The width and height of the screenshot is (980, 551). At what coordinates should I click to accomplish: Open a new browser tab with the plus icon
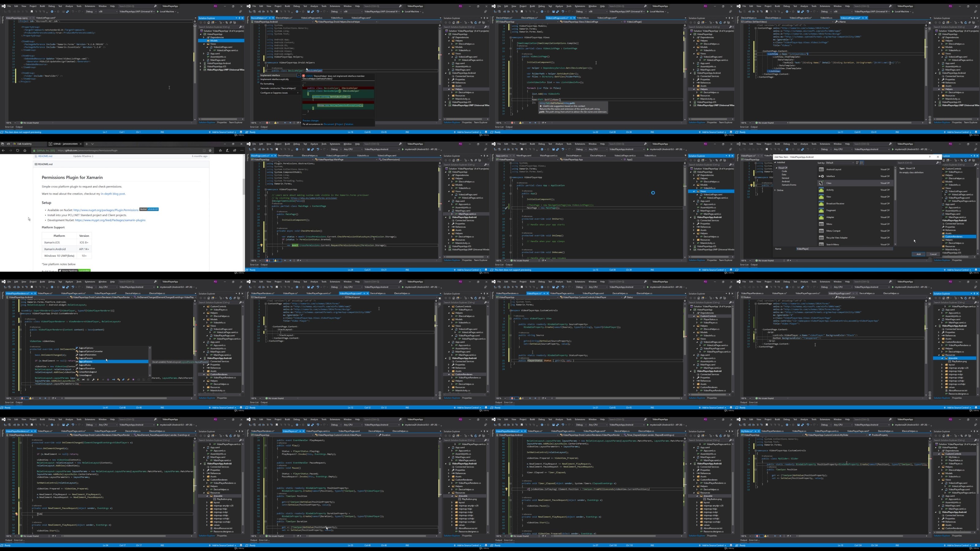coord(87,144)
